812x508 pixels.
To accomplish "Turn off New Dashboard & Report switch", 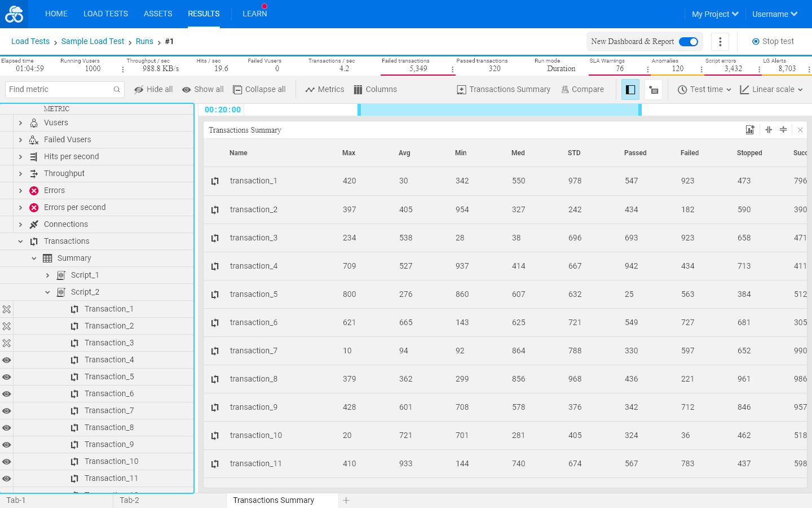I will 689,42.
